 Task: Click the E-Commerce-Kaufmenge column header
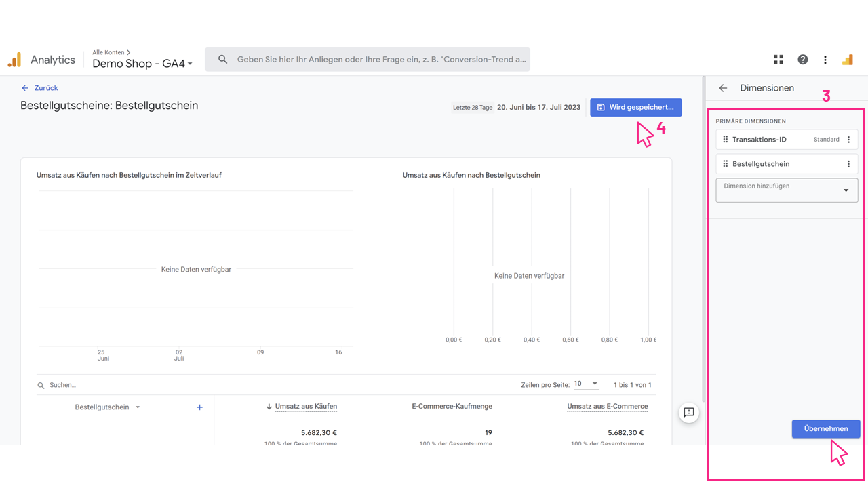(452, 407)
